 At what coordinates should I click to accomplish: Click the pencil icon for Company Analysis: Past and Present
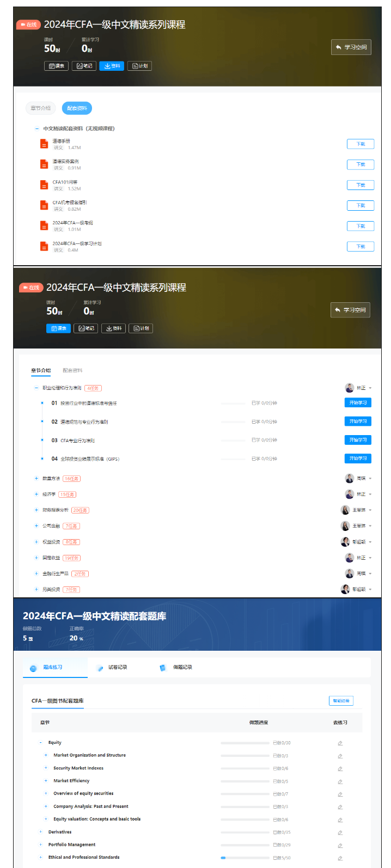340,807
